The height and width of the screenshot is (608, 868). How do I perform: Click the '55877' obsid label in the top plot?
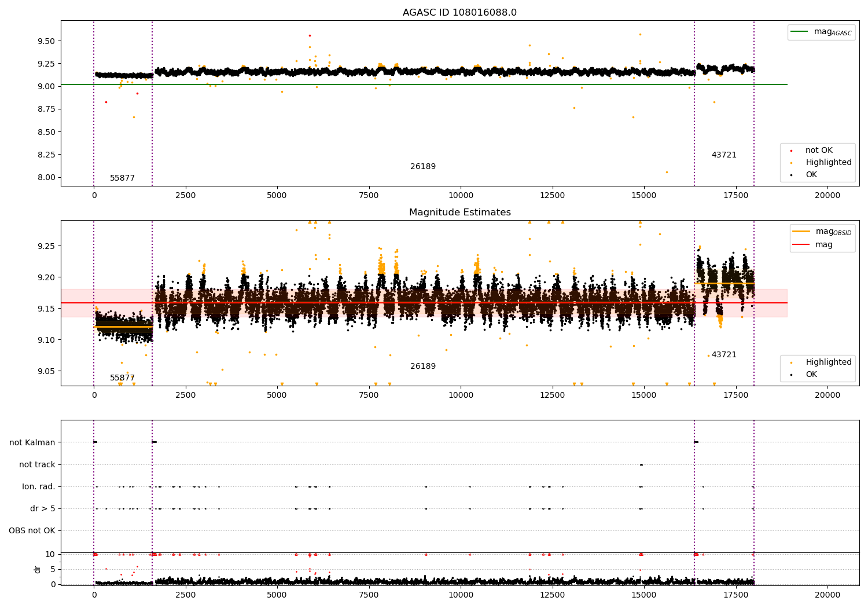122,178
